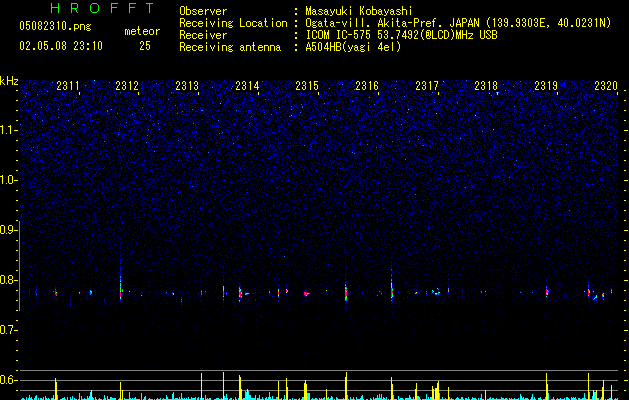
Task: Select receiver value ICOM IC-575 53.7492 MHz USB
Action: (401, 35)
